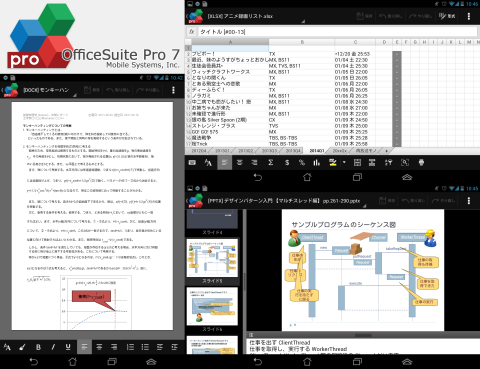The width and height of the screenshot is (480, 369).
Task: Apply the yellow highlight fill color
Action: point(332,163)
